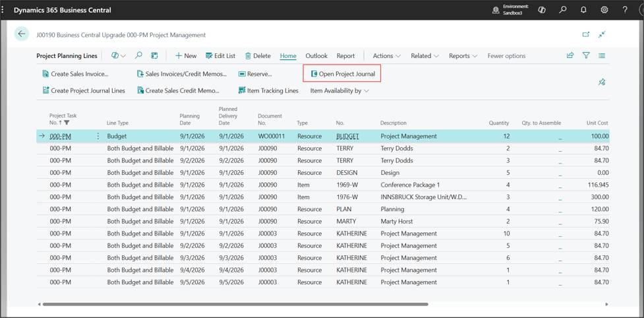644x318 pixels.
Task: Click the Document No. column header
Action: click(x=270, y=119)
